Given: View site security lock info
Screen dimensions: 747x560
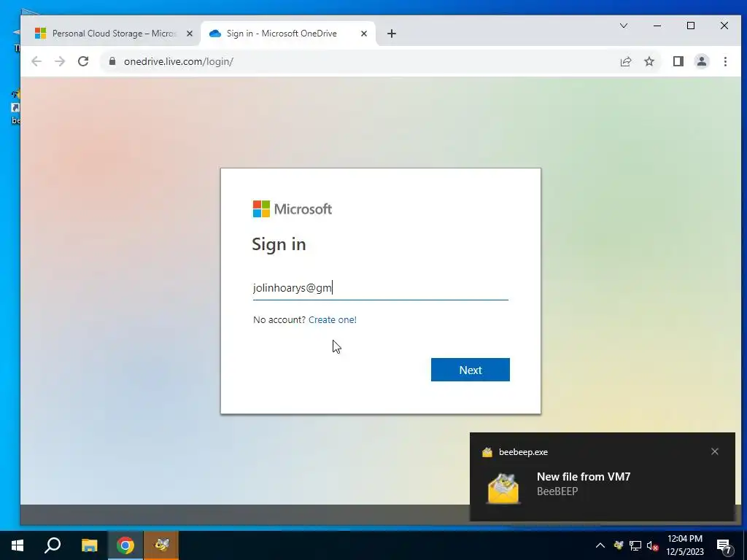Looking at the screenshot, I should 112,61.
